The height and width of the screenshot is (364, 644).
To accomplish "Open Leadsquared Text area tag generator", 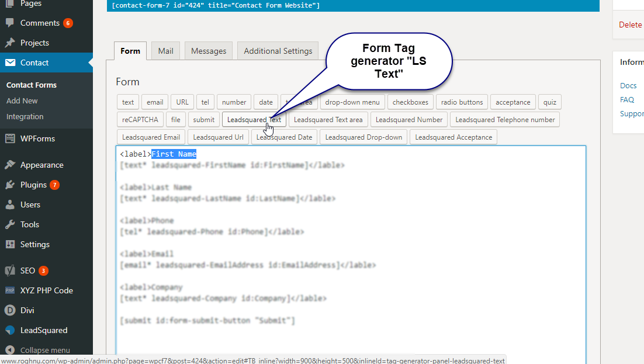I will (x=328, y=120).
